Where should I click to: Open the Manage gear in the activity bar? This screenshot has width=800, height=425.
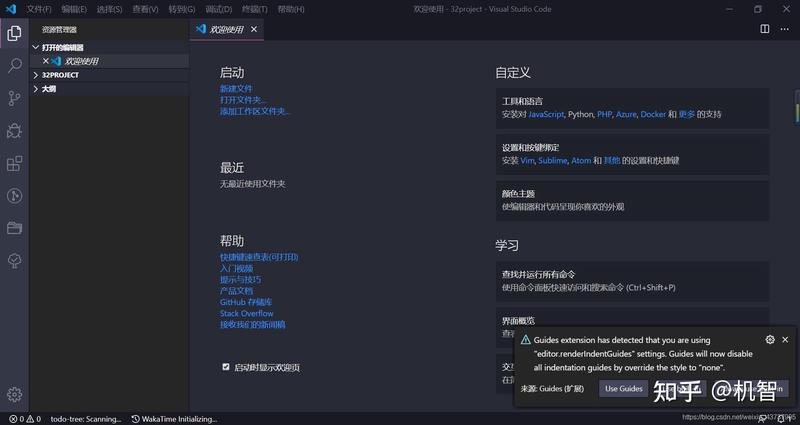(x=14, y=394)
